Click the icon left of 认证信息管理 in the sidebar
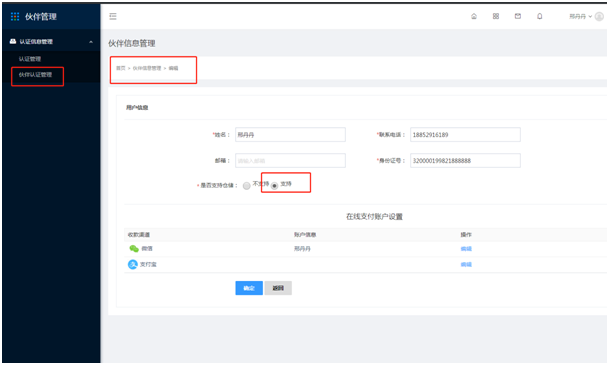This screenshot has height=365, width=609. [x=13, y=41]
